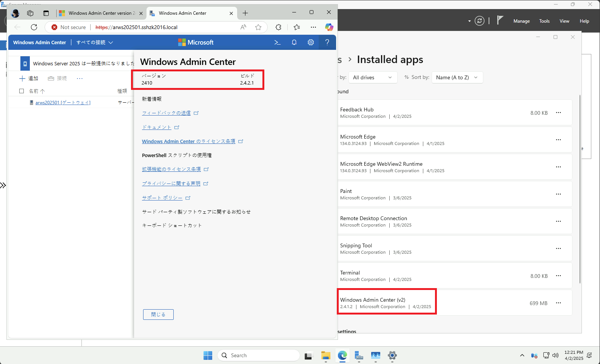Screen dimensions: 600x364
Task: Open the Tools menu in Server Manager
Action: (544, 21)
